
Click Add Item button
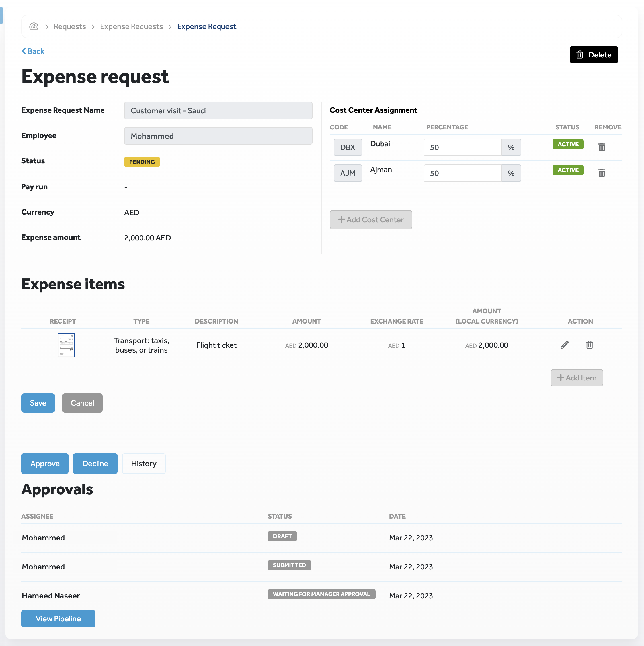[577, 378]
